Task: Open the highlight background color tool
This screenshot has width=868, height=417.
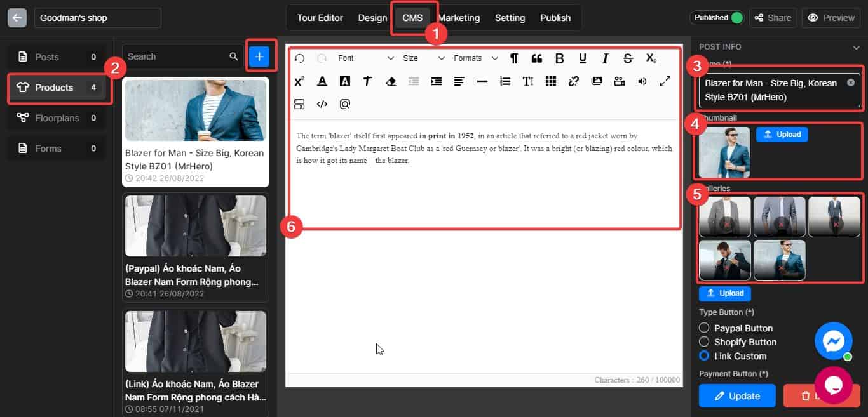Action: tap(345, 81)
